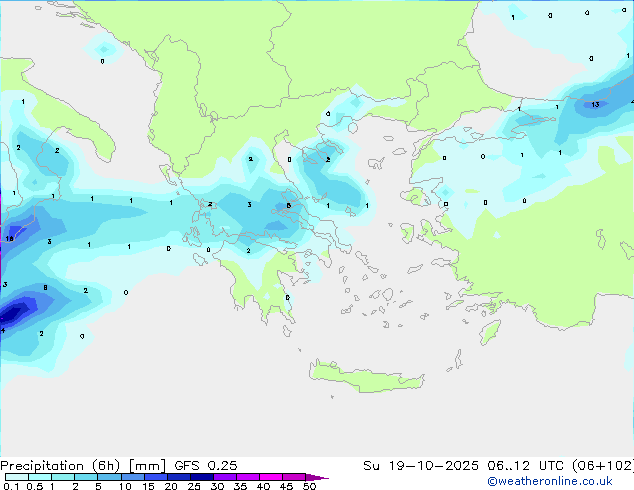Screen dimensions: 634x490
Task: Click the '18' precipitation value on map
Action: click(x=9, y=239)
